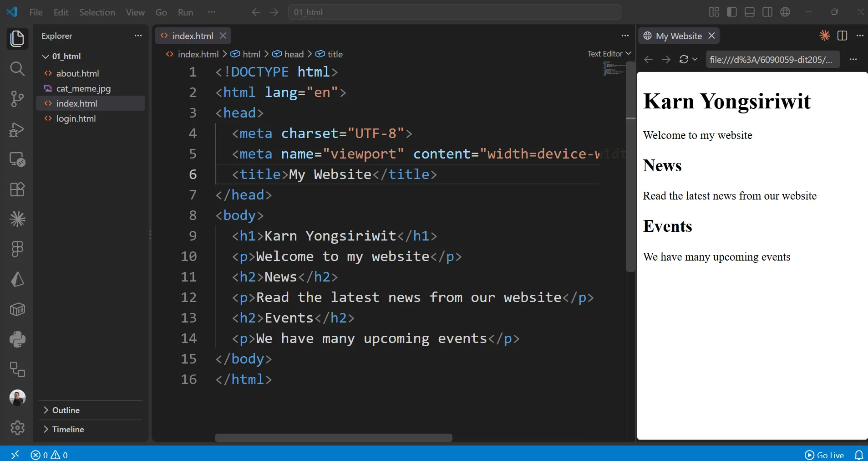Click the editor vertical scrollbar thumb
The height and width of the screenshot is (461, 868).
(x=630, y=167)
